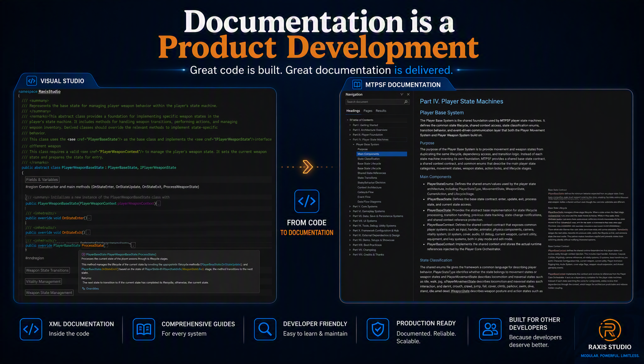Viewport: 644px width, 364px height.
Task: Click the Comprehensive Guides open book icon
Action: [x=144, y=329]
